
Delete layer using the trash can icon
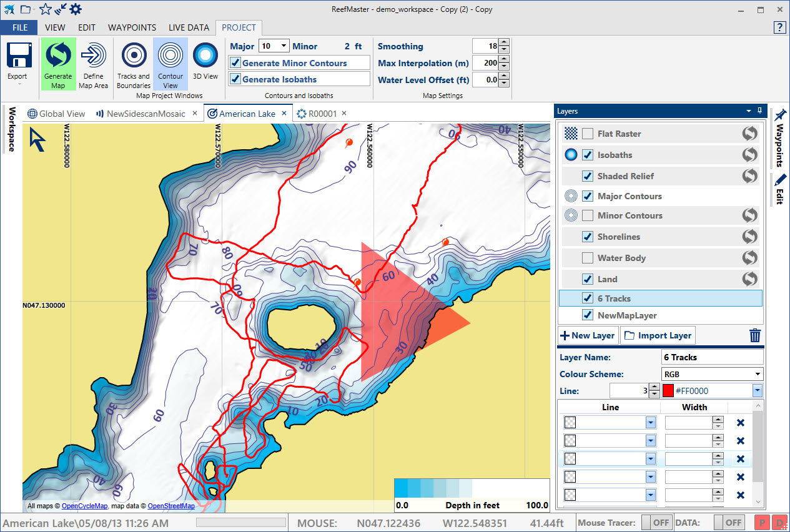pyautogui.click(x=755, y=335)
